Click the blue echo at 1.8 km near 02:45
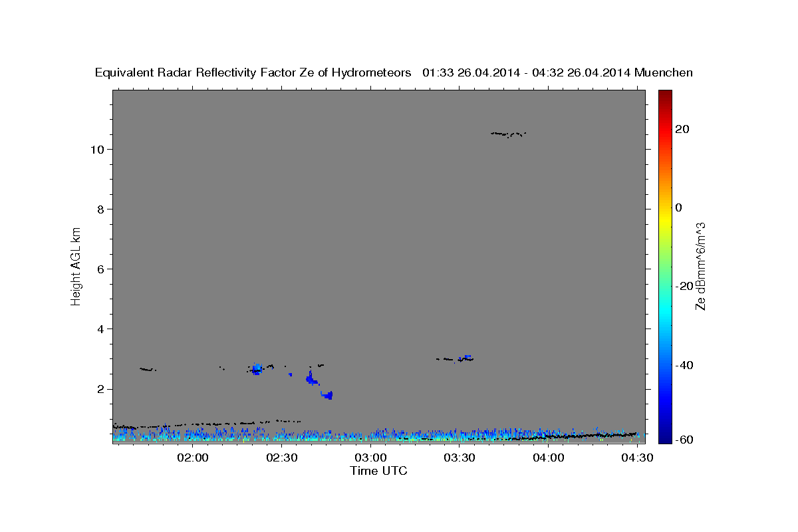 tap(327, 395)
